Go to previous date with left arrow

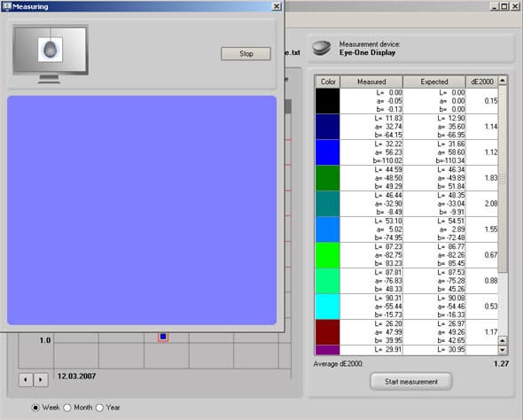point(26,379)
